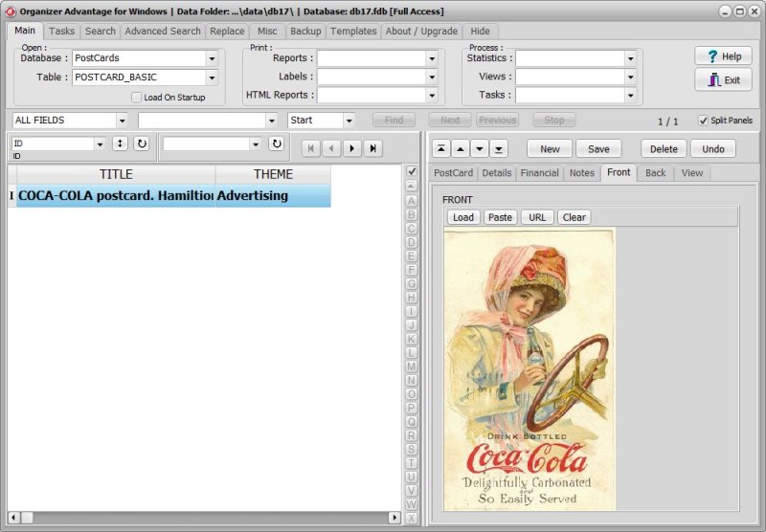Click the horizontal scrollbar thumb in grid
The image size is (766, 532).
click(x=27, y=518)
